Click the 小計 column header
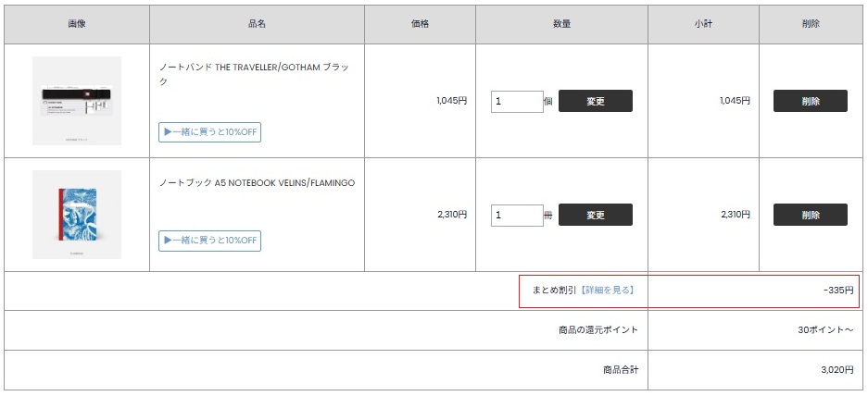This screenshot has width=868, height=396. click(x=703, y=24)
